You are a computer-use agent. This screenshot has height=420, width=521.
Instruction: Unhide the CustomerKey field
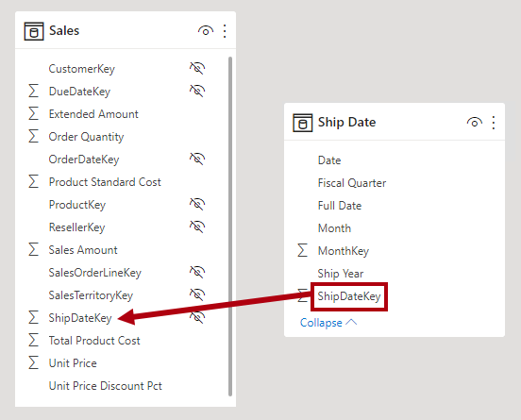pos(197,68)
